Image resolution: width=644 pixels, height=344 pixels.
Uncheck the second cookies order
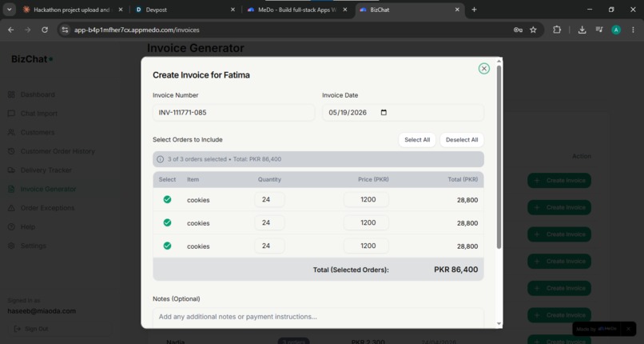167,222
